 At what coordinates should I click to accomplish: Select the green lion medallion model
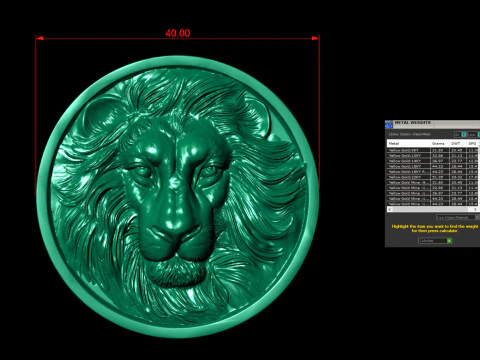point(178,197)
